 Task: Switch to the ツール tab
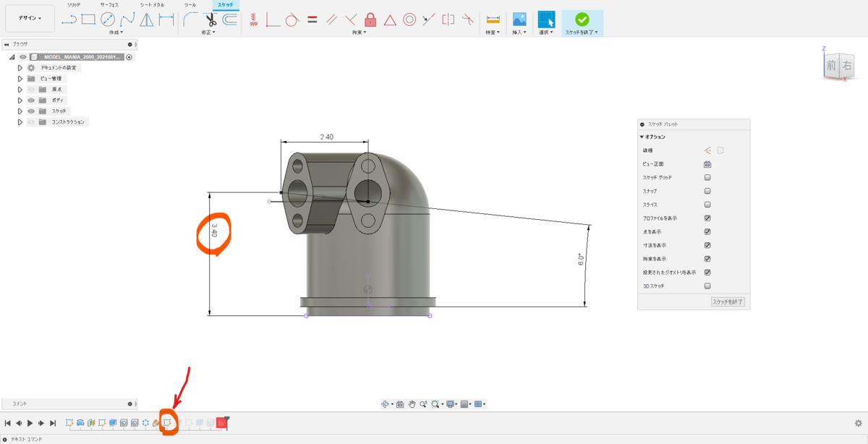[x=190, y=4]
